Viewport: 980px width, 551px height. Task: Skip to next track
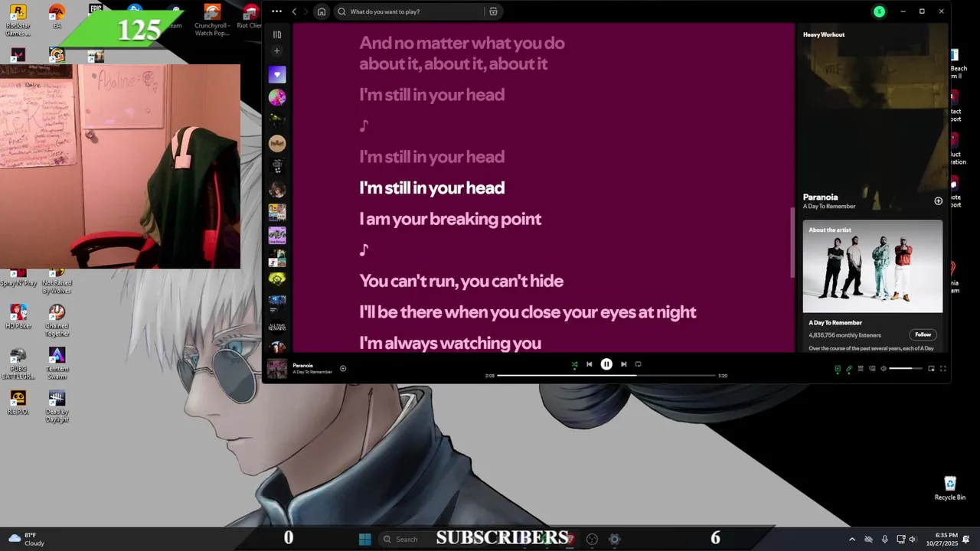click(623, 364)
